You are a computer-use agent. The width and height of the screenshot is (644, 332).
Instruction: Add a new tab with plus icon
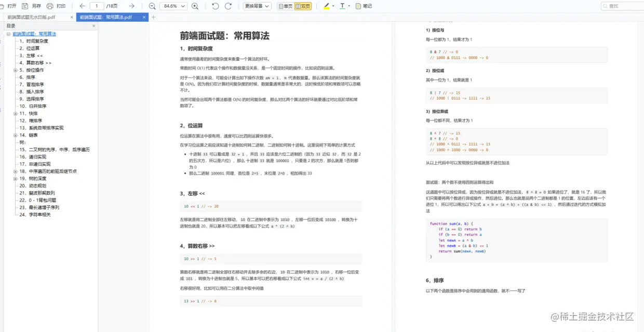tap(154, 17)
